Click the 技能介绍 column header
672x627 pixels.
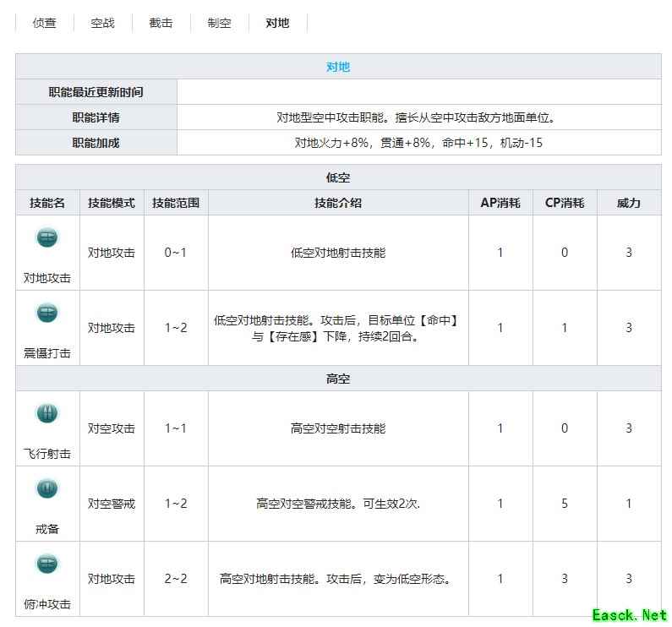pos(338,203)
